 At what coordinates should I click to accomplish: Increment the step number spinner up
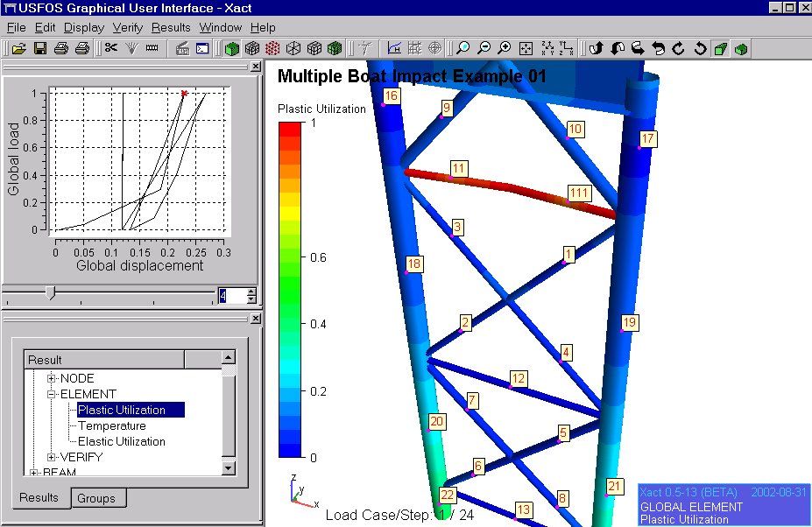pos(251,292)
